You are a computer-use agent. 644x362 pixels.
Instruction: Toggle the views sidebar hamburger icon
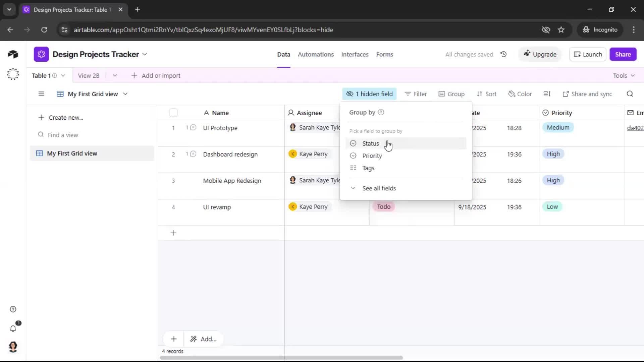coord(41,94)
